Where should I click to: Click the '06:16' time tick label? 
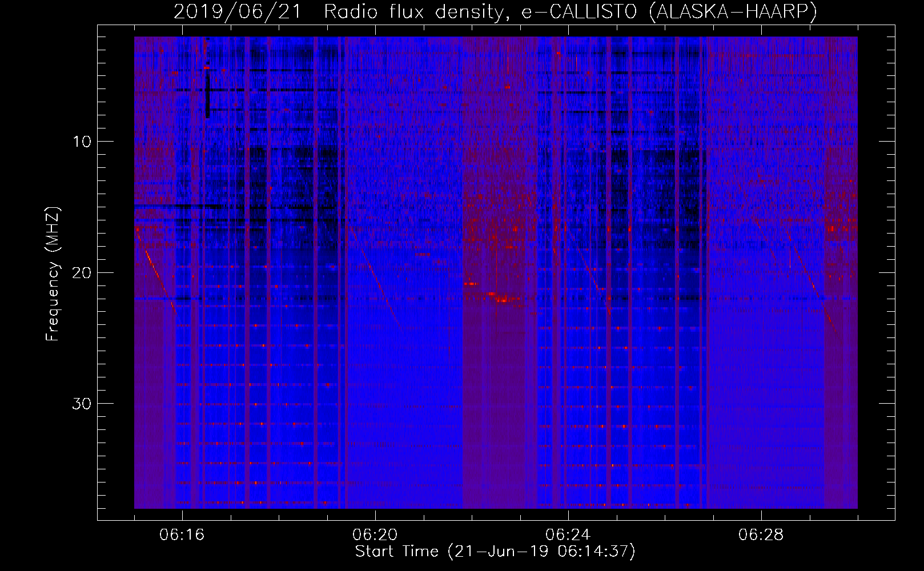(182, 535)
